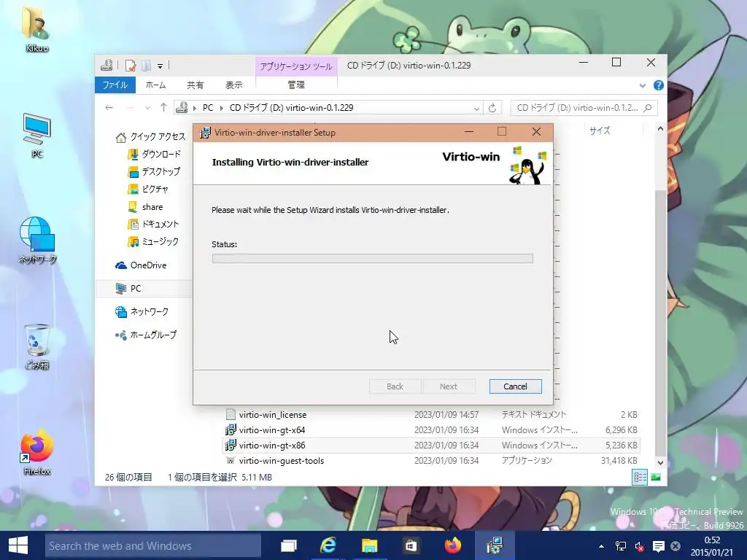Select OneDrive in the navigation pane

click(x=141, y=265)
